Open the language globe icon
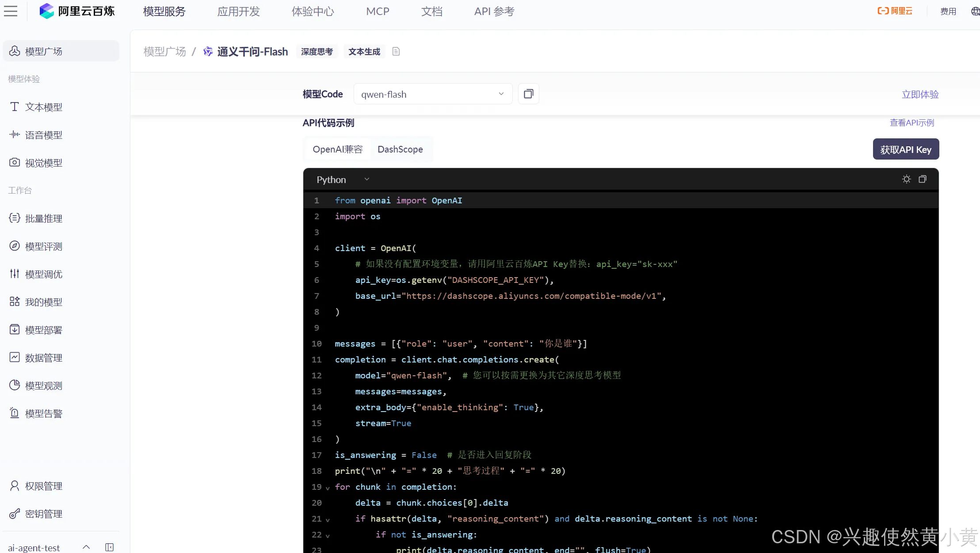 pos(975,11)
